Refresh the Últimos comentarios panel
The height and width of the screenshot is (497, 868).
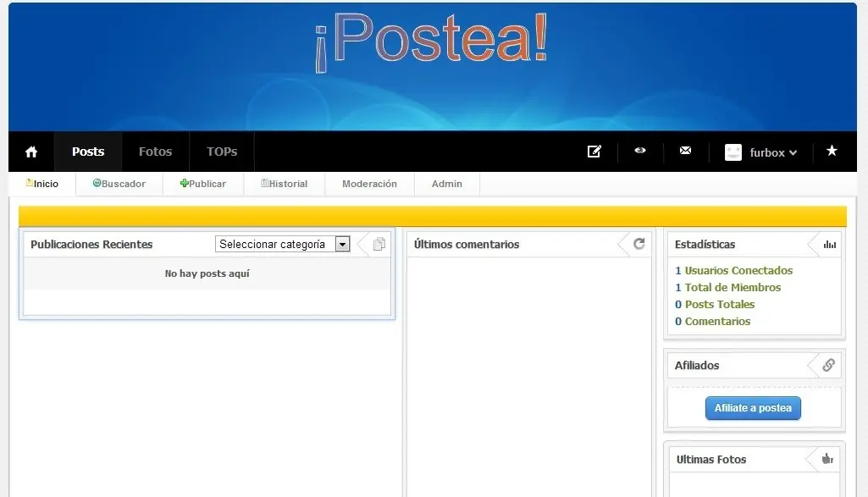coord(639,244)
